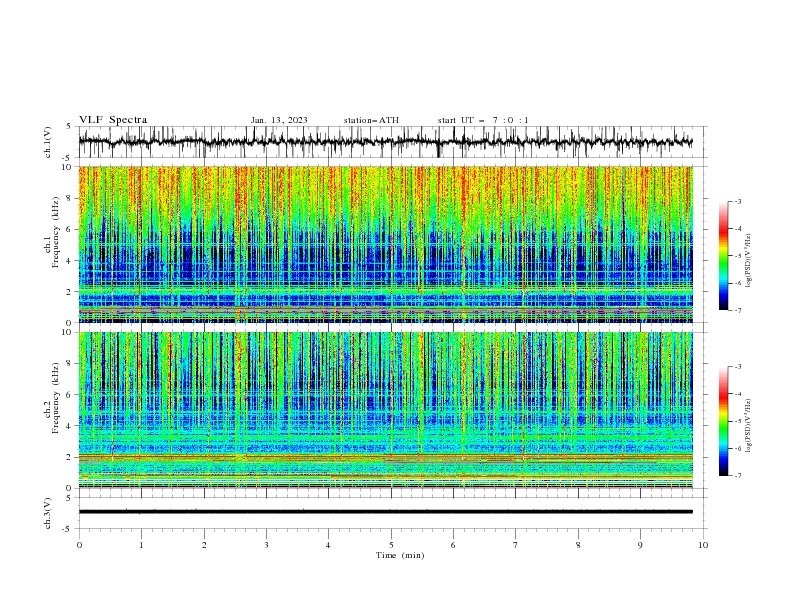Click the "-7" label on ch.1 colorbar
The image size is (792, 612).
click(737, 311)
